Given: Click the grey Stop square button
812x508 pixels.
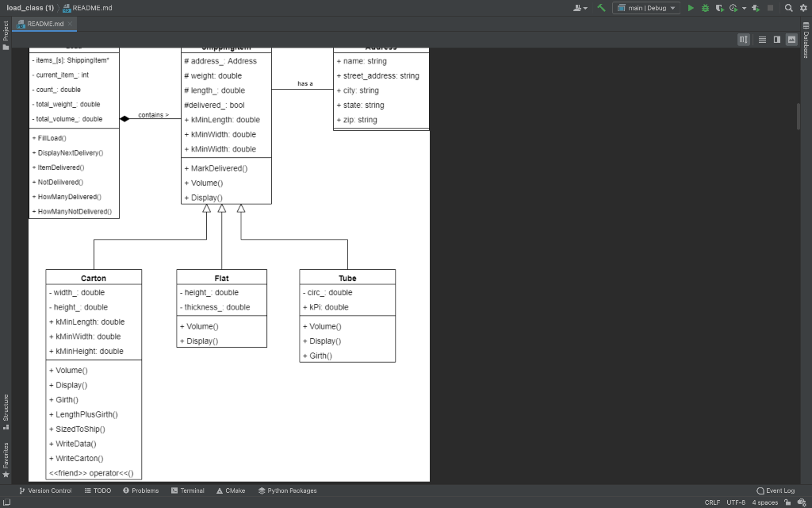Looking at the screenshot, I should (x=770, y=8).
